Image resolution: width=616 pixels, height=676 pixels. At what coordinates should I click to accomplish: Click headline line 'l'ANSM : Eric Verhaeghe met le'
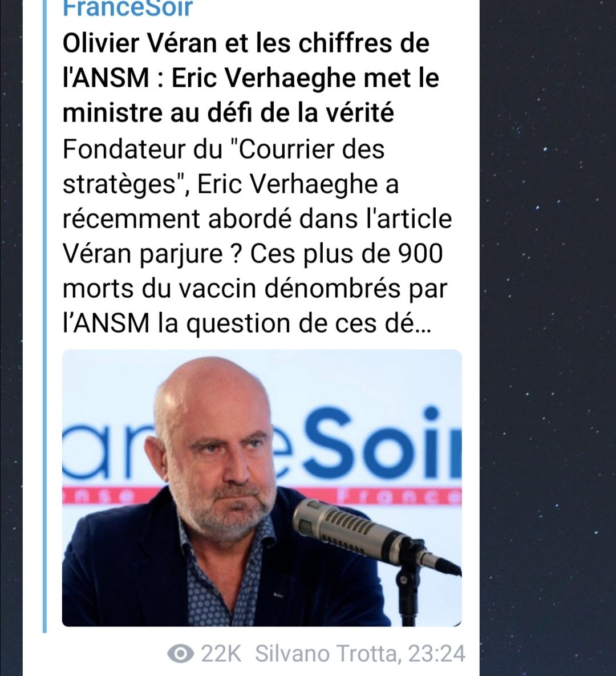click(251, 78)
